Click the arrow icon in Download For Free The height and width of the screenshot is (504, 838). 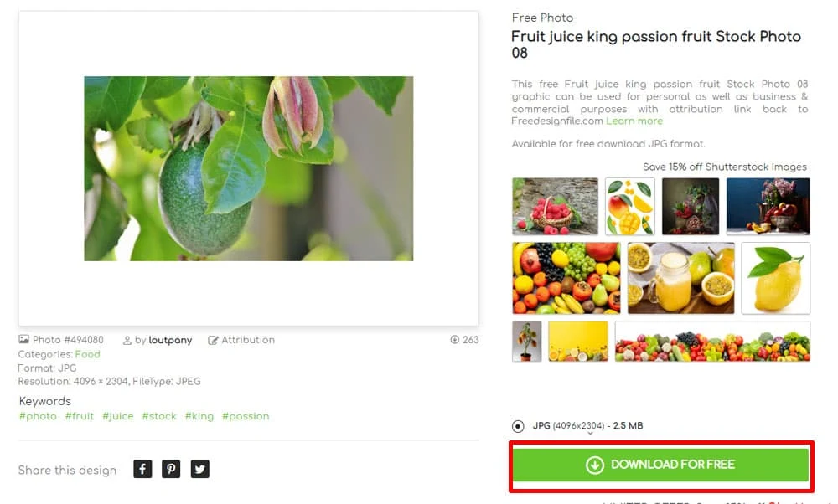595,465
